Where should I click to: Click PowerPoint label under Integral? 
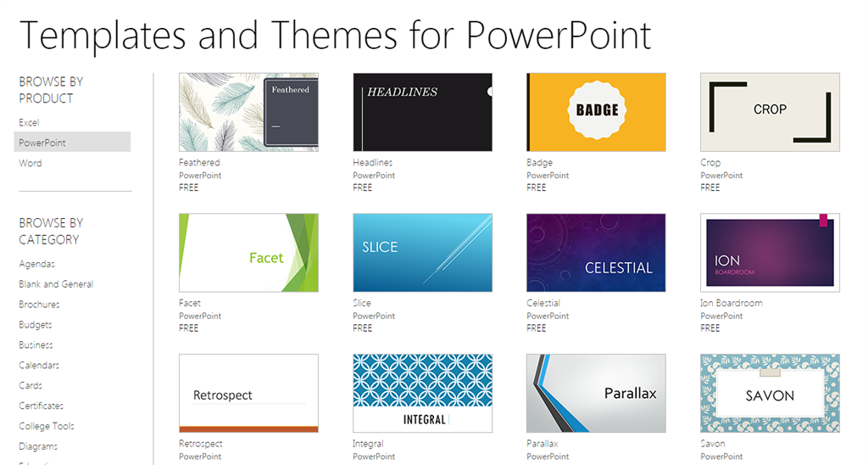tap(374, 457)
